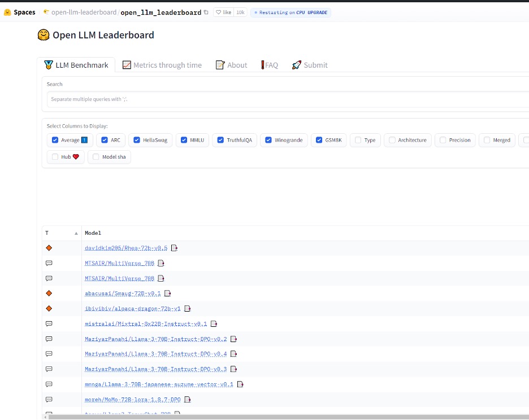This screenshot has width=529, height=420.
Task: Click into the Search models input field
Action: (x=283, y=99)
